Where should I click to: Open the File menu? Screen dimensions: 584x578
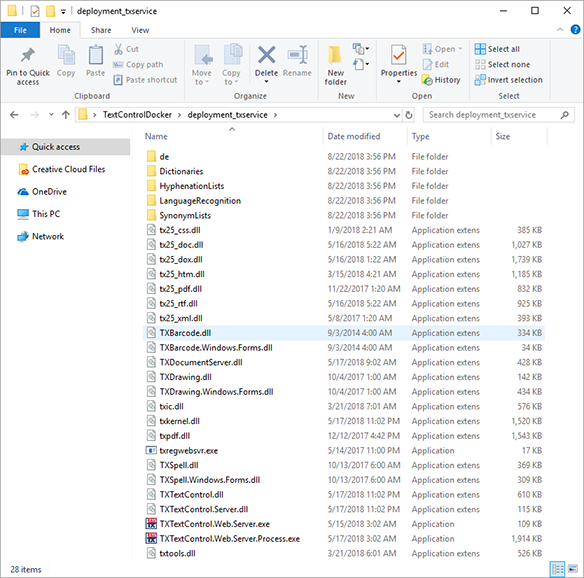[20, 30]
